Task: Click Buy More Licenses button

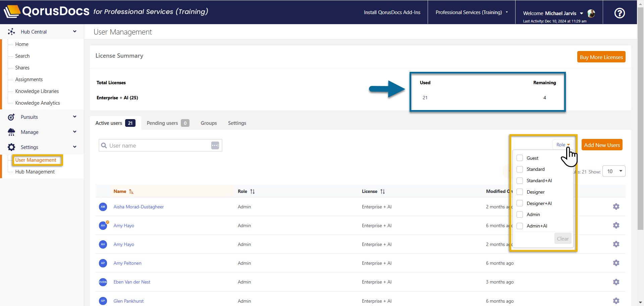Action: 601,57
